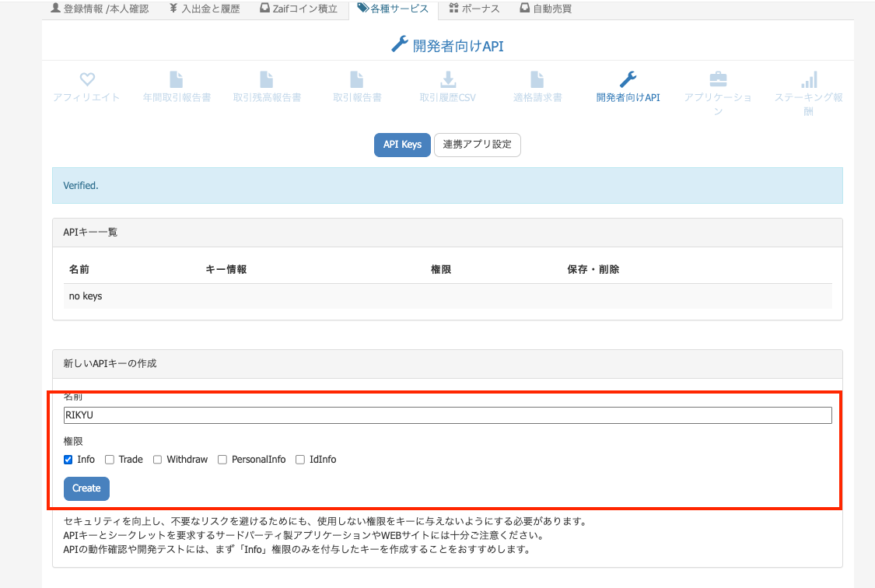Open the 取引残高報告書 document icon
The width and height of the screenshot is (875, 588).
coord(267,79)
